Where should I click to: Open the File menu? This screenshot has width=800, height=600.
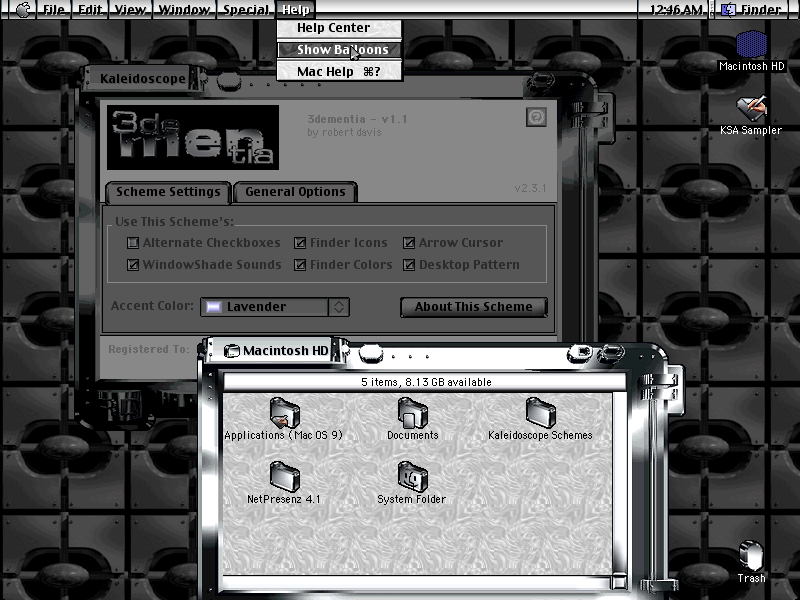point(54,9)
